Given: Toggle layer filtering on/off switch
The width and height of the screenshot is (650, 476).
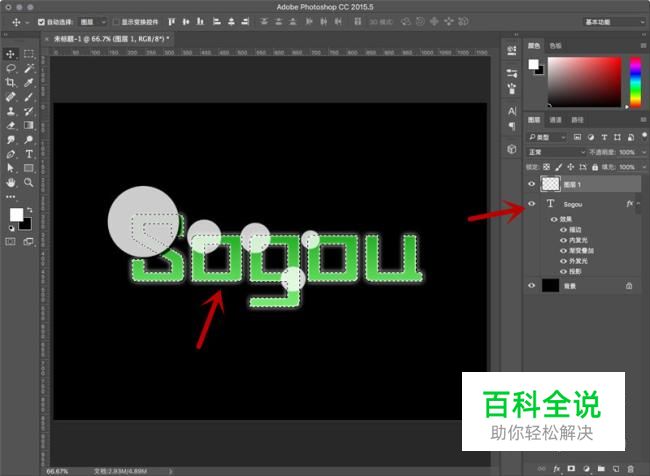Looking at the screenshot, I should click(x=644, y=136).
